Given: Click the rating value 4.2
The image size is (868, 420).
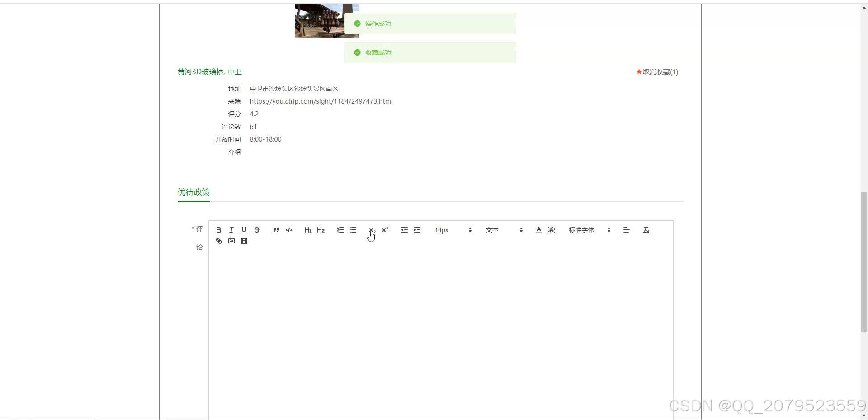Looking at the screenshot, I should click(254, 114).
